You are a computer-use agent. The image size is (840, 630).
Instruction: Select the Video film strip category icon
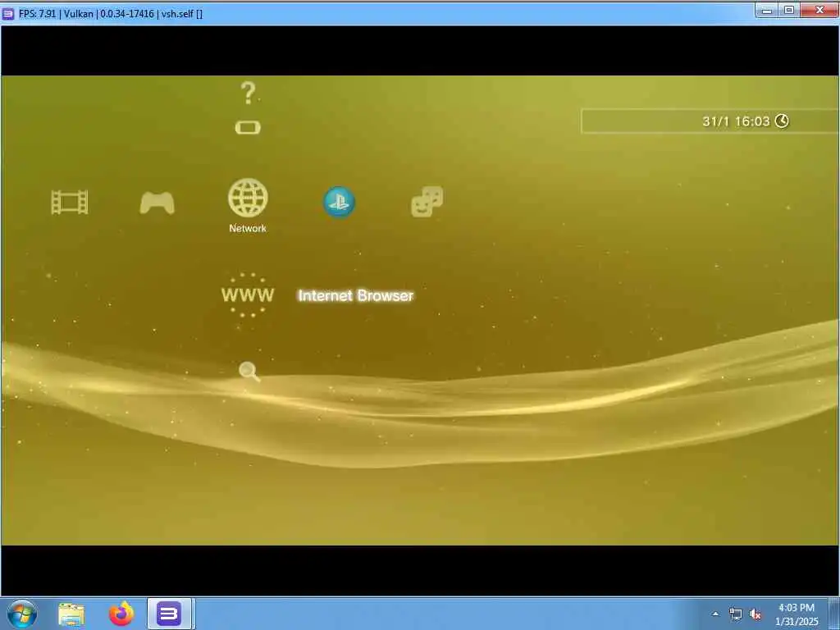(x=70, y=203)
